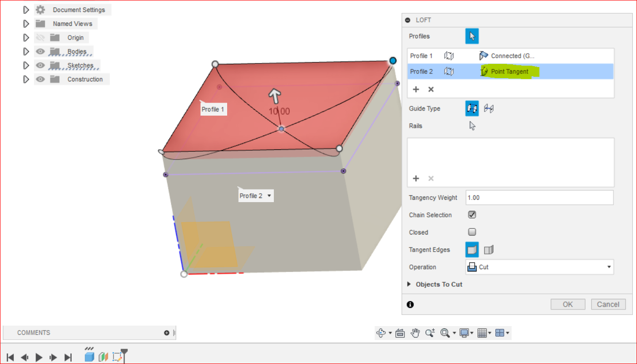Show the hidden Origin folder via its eye icon
The height and width of the screenshot is (364, 637).
pyautogui.click(x=40, y=37)
